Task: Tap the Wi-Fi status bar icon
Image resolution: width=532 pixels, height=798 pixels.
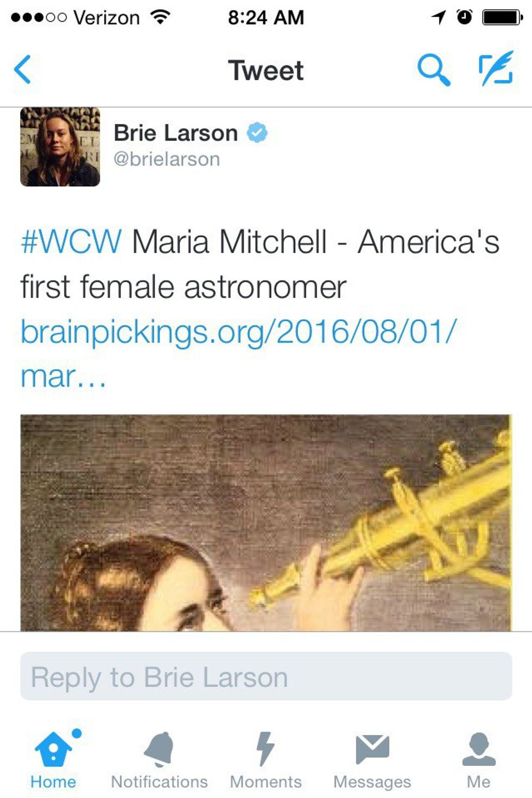Action: (160, 17)
